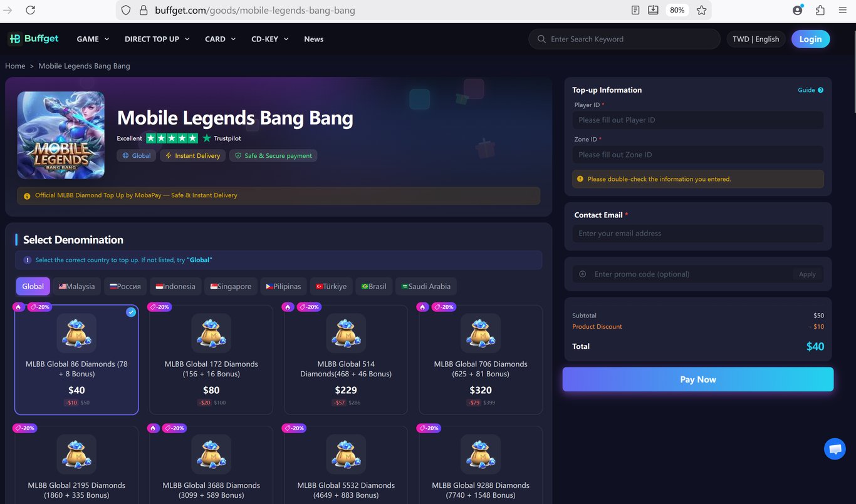
Task: Select the Malaysia region tab
Action: click(x=76, y=286)
